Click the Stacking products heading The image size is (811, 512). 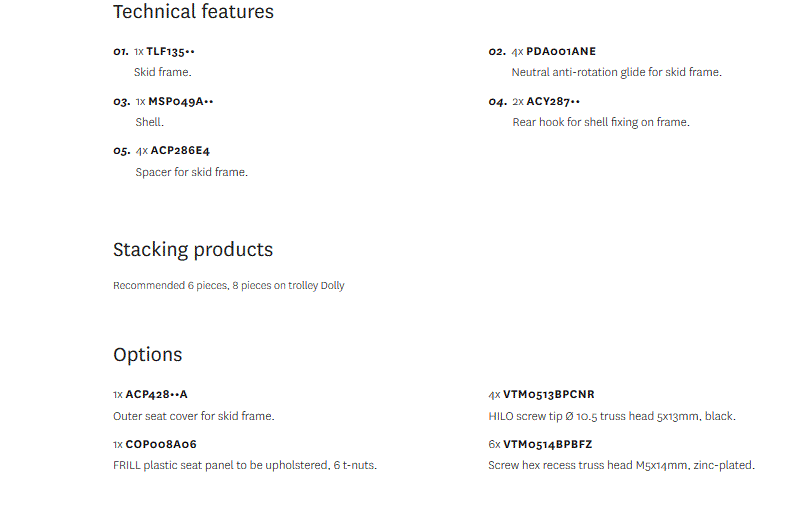coord(193,250)
